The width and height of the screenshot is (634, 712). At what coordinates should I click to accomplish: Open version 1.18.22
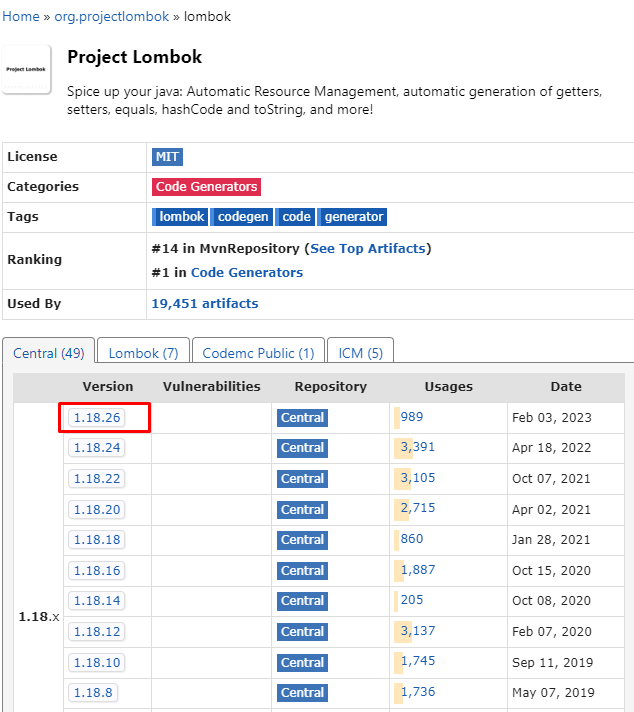[97, 479]
